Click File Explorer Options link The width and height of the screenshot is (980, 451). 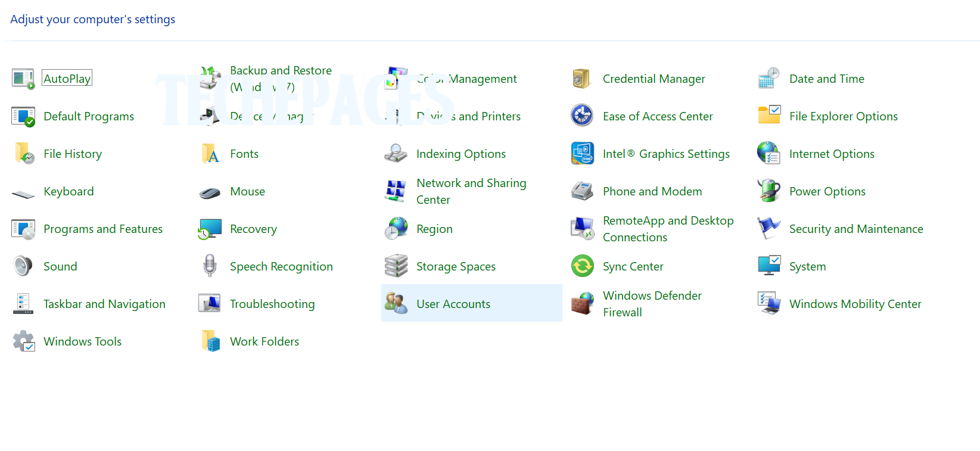click(844, 116)
